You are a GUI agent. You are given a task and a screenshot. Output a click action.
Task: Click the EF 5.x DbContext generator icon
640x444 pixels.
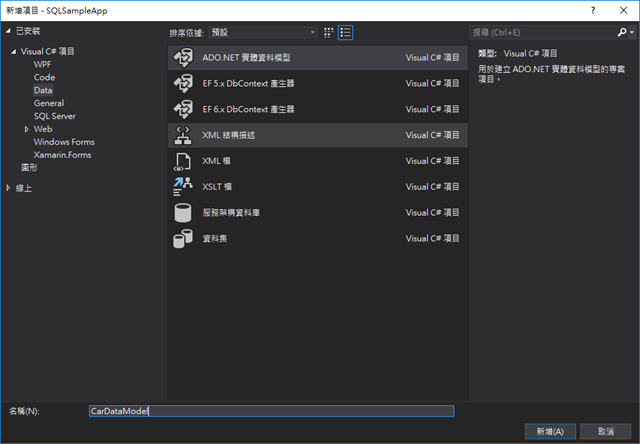click(183, 83)
